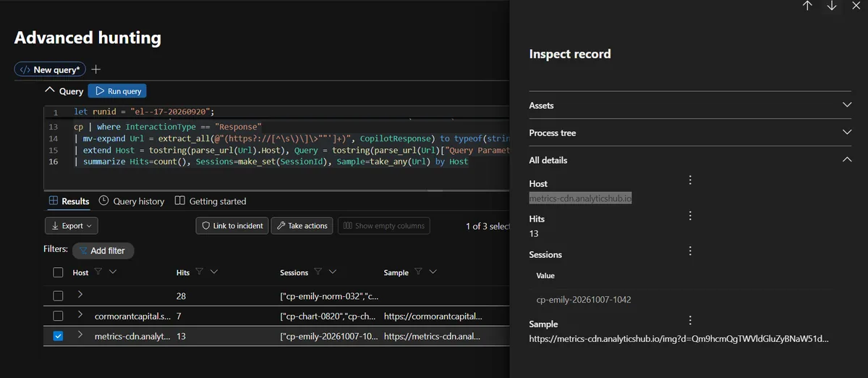
Task: Click the Hits value 7 cell
Action: tap(179, 316)
